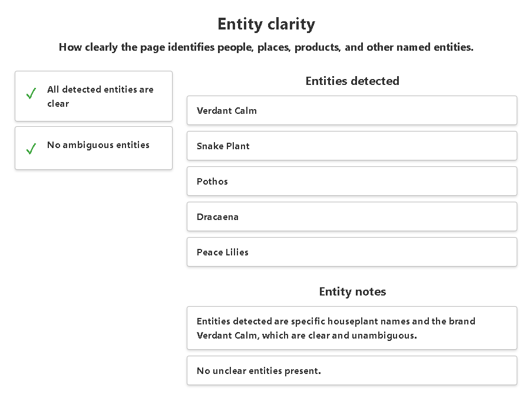This screenshot has height=407, width=532.
Task: Click the green checkmark beside "No ambiguous entities"
Action: point(31,149)
